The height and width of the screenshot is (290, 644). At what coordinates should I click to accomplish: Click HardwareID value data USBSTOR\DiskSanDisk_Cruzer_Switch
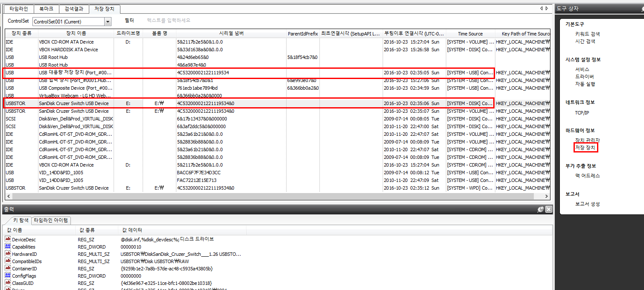coord(181,254)
